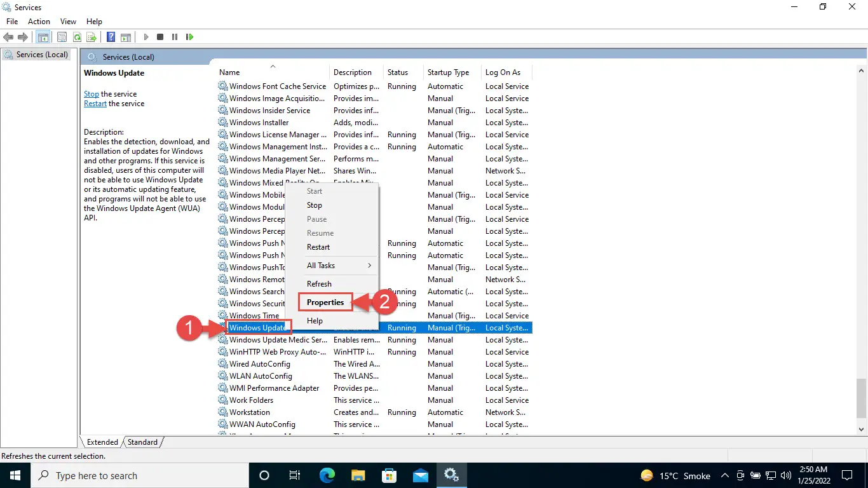Open the Action menu
Image resolution: width=868 pixels, height=488 pixels.
(39, 22)
